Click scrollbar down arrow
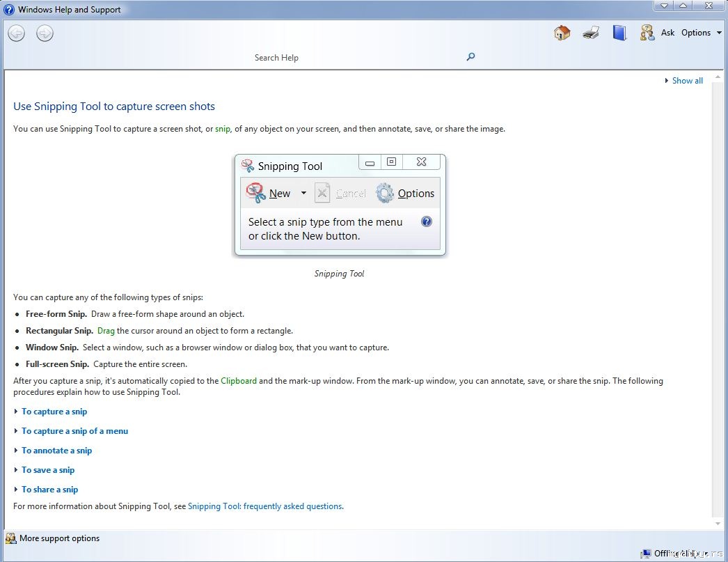 (x=718, y=524)
